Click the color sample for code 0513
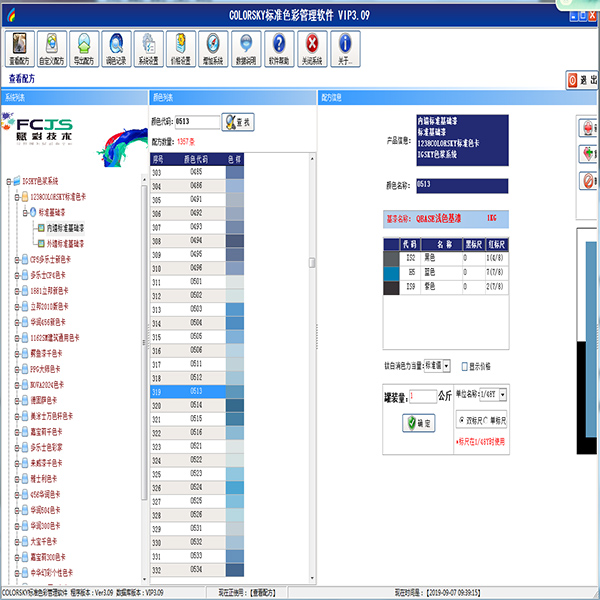This screenshot has height=600, width=600. tap(234, 392)
